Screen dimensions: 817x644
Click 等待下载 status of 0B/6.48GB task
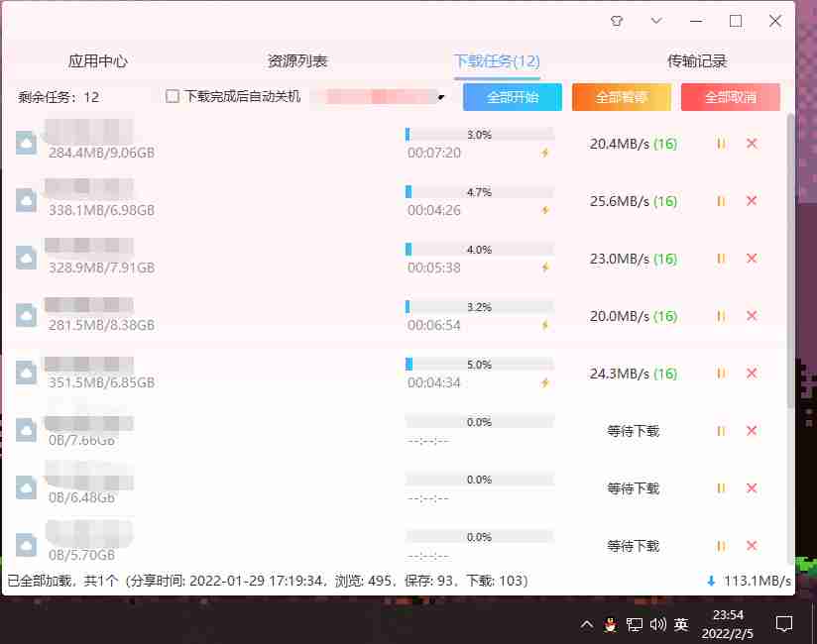[633, 488]
